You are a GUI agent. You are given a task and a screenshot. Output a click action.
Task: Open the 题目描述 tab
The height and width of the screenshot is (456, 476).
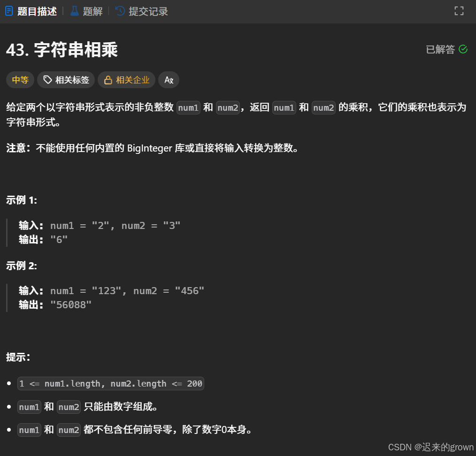[31, 12]
